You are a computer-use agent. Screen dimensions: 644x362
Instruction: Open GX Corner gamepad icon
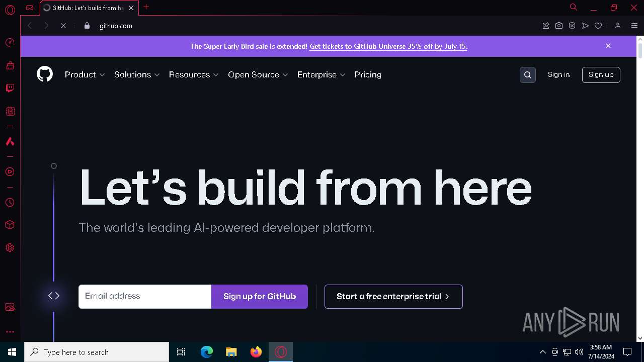[x=30, y=8]
